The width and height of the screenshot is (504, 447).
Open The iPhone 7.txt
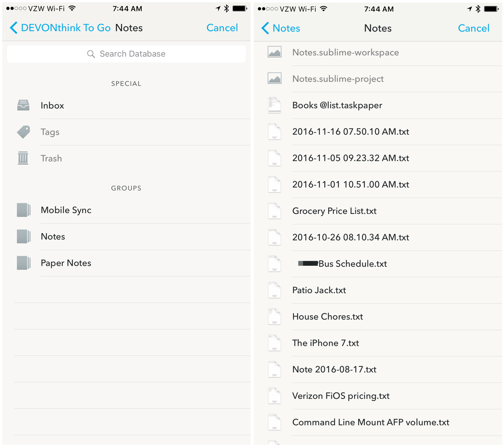pyautogui.click(x=378, y=343)
